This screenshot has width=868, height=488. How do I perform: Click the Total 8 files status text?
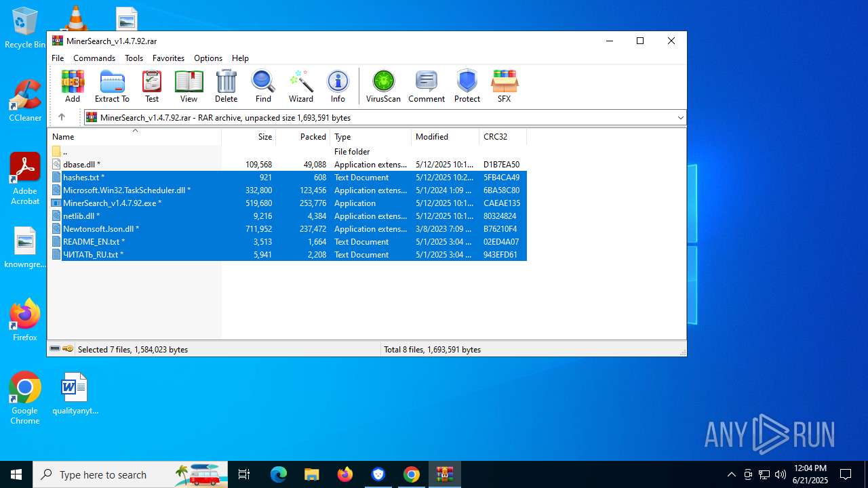432,350
